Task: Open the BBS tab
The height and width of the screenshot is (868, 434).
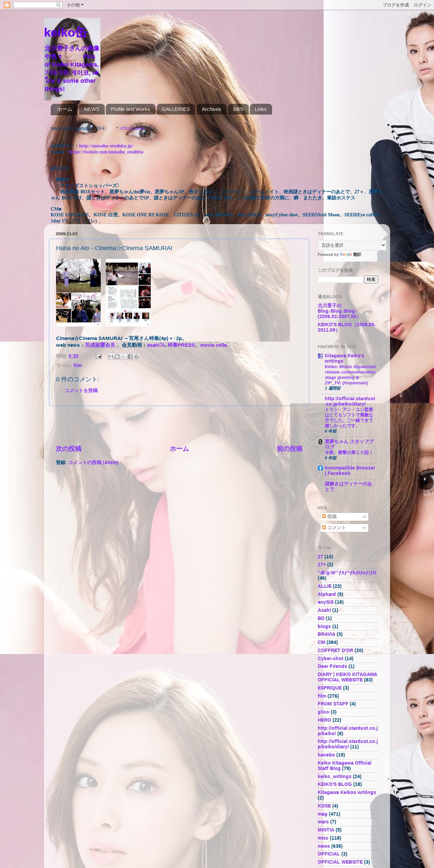Action: pyautogui.click(x=238, y=109)
